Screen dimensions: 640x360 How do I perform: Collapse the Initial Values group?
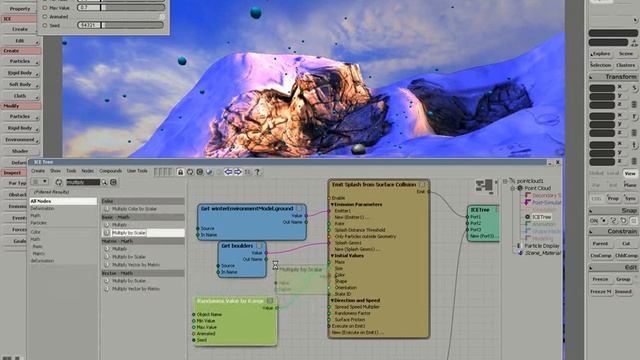[332, 256]
